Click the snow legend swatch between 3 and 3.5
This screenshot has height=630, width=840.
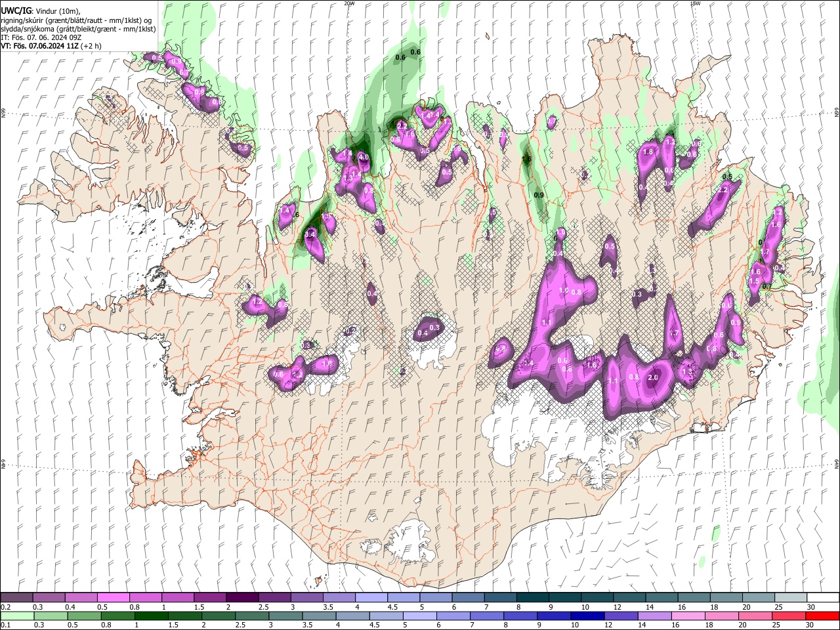306,597
